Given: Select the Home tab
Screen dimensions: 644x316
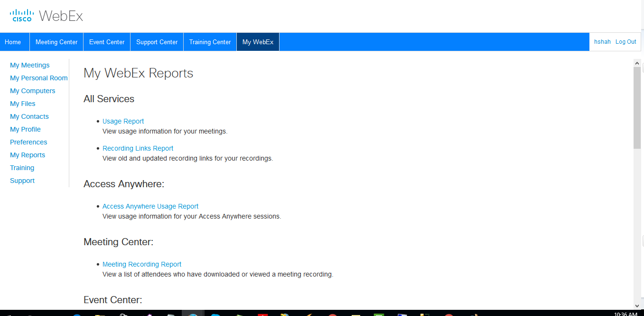Looking at the screenshot, I should point(14,41).
